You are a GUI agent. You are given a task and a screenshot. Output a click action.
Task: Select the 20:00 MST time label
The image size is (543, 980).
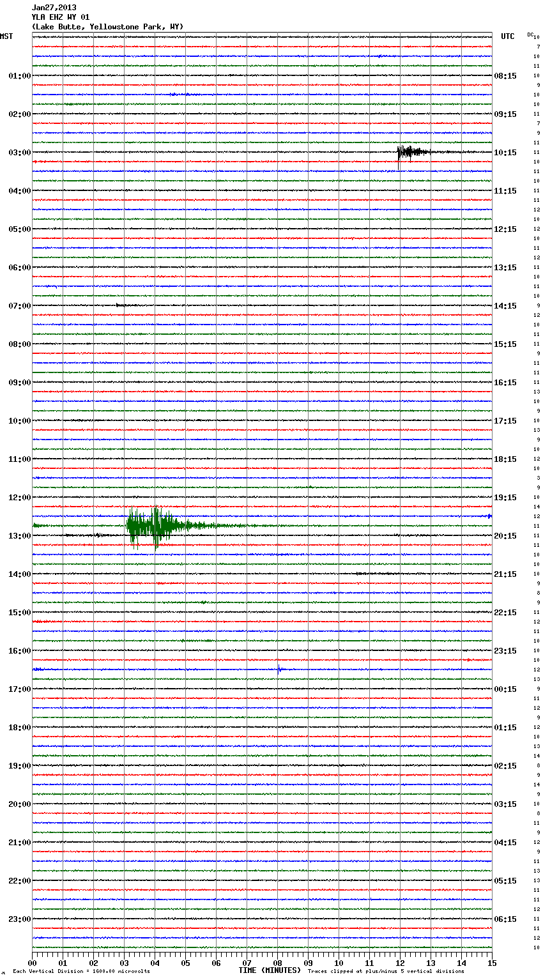pos(20,804)
